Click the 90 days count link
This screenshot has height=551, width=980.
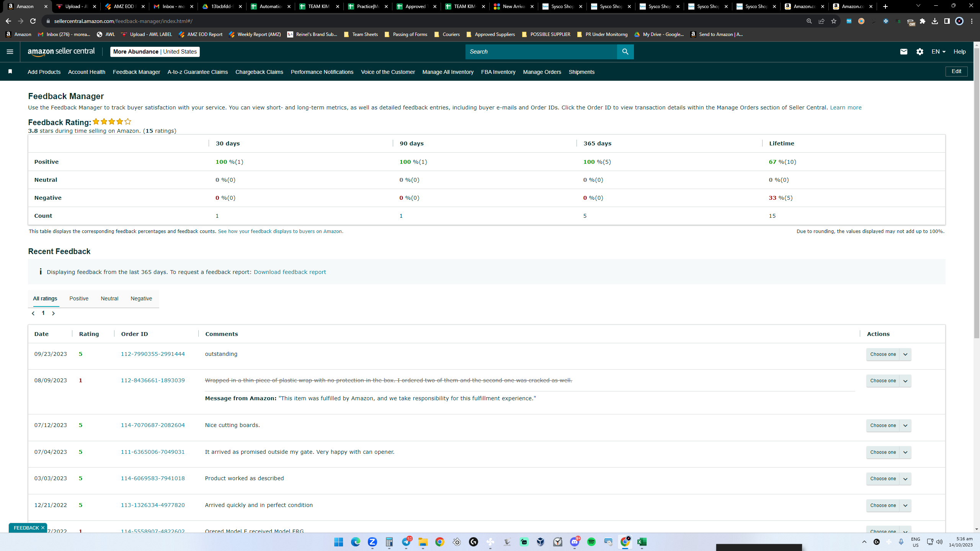coord(401,216)
